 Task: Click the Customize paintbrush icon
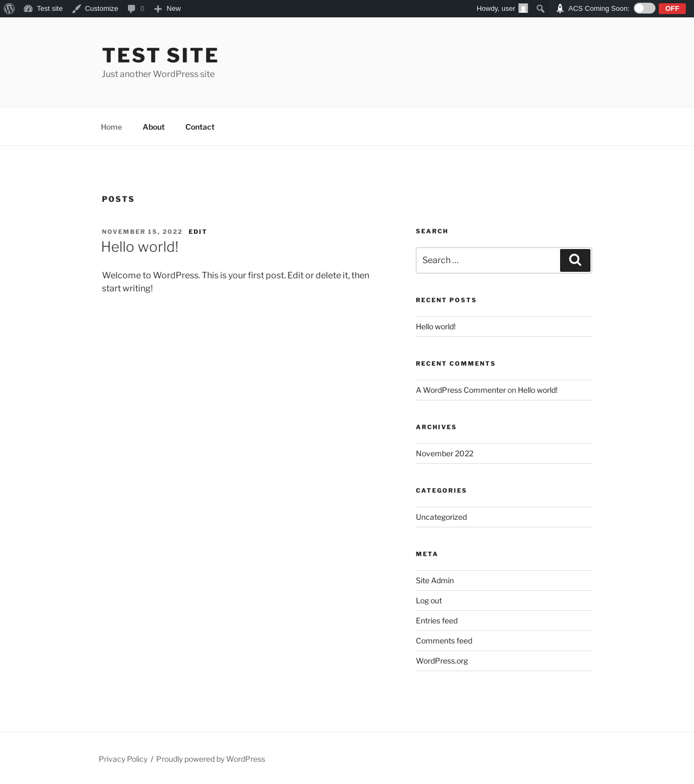[76, 9]
